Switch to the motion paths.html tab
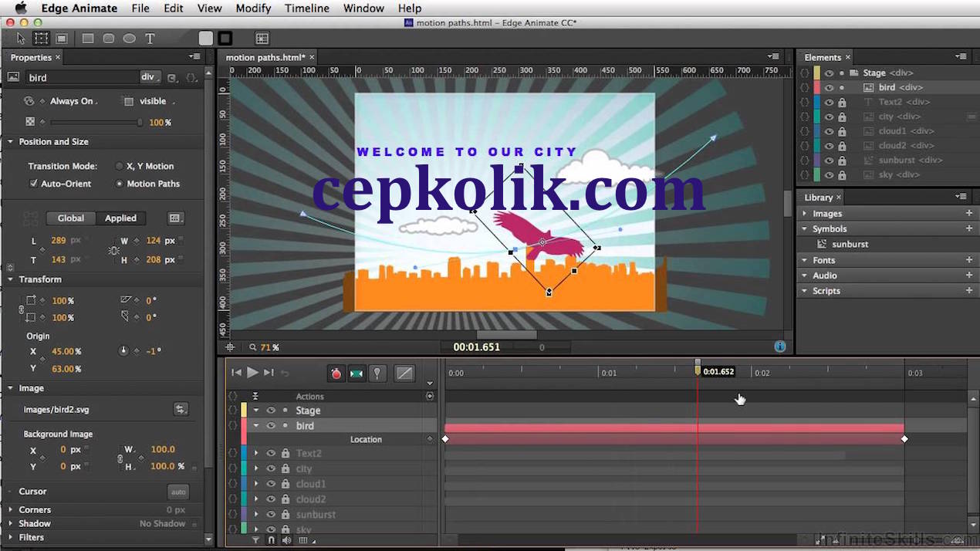Screen dimensions: 980x551 click(265, 57)
